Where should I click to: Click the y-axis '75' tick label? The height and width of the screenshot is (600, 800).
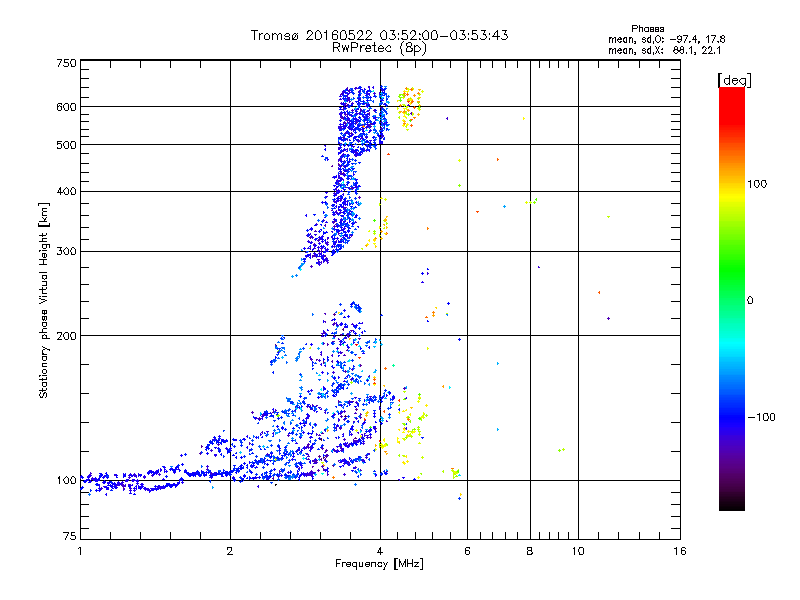click(69, 536)
